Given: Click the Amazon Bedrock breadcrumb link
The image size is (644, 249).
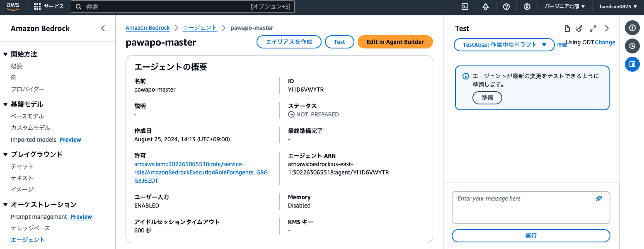Looking at the screenshot, I should 148,28.
